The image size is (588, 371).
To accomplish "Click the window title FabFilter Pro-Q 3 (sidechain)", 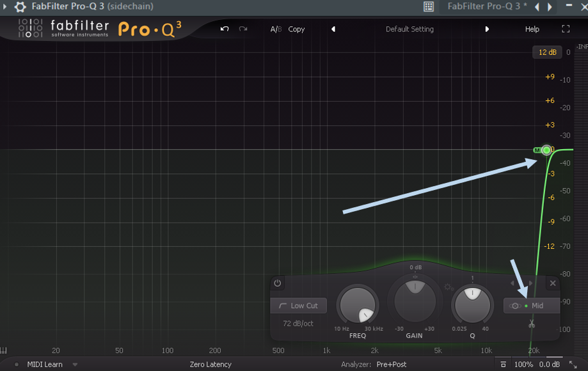I will [x=92, y=6].
